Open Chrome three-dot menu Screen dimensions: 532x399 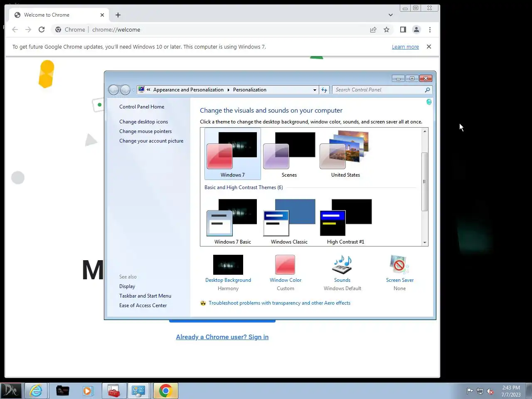click(x=430, y=30)
